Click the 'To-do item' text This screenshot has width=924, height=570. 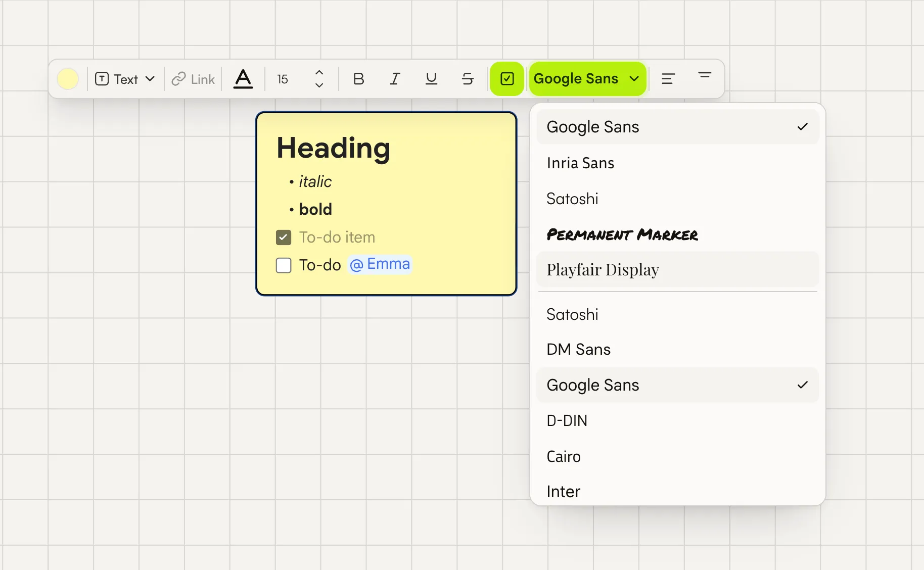(x=337, y=238)
